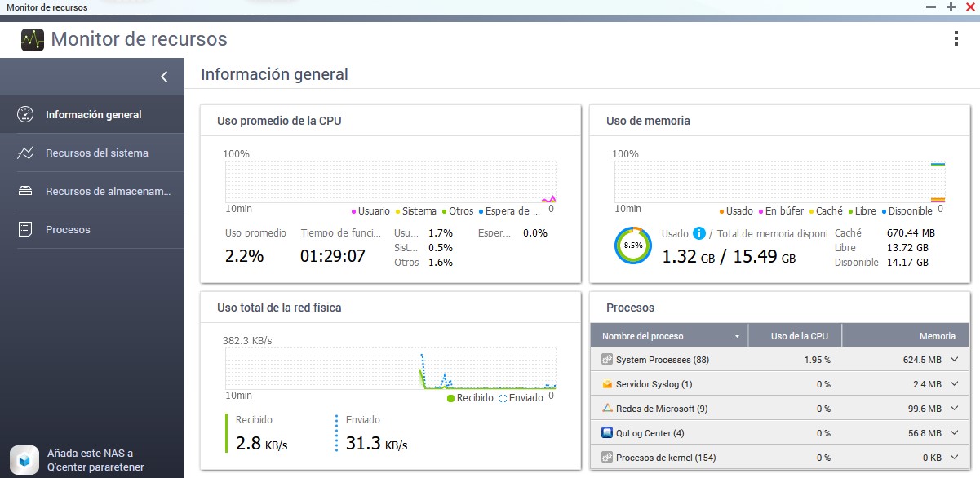The image size is (980, 478).
Task: Click the Monitor de recursos app logo
Action: 33,39
